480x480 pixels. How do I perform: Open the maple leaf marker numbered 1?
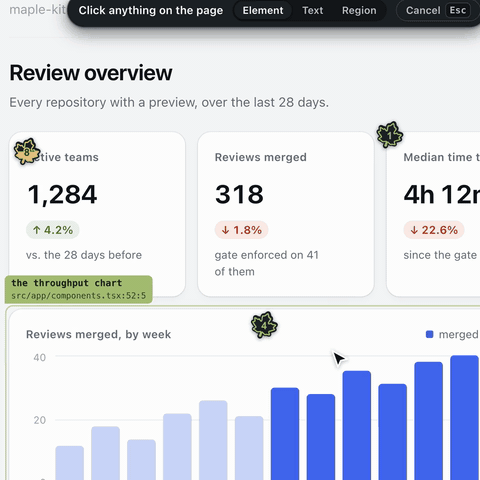coord(390,135)
